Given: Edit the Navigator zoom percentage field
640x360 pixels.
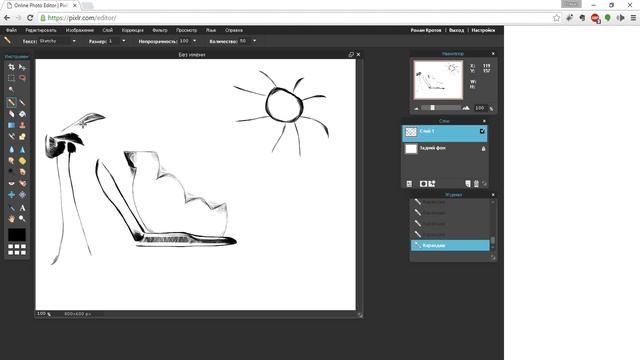Looking at the screenshot, I should coord(480,108).
